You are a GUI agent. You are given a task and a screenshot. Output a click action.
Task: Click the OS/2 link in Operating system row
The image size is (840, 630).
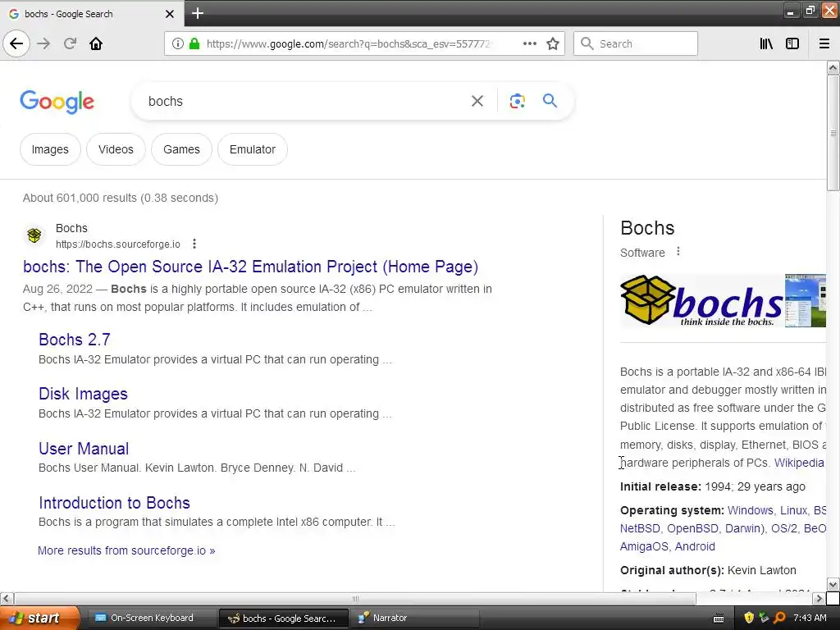(783, 528)
